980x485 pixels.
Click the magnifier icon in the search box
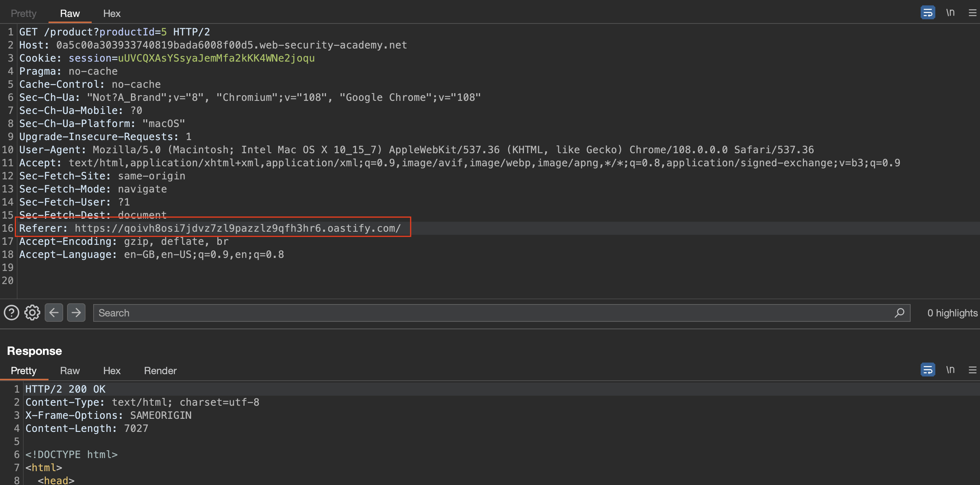pyautogui.click(x=899, y=313)
